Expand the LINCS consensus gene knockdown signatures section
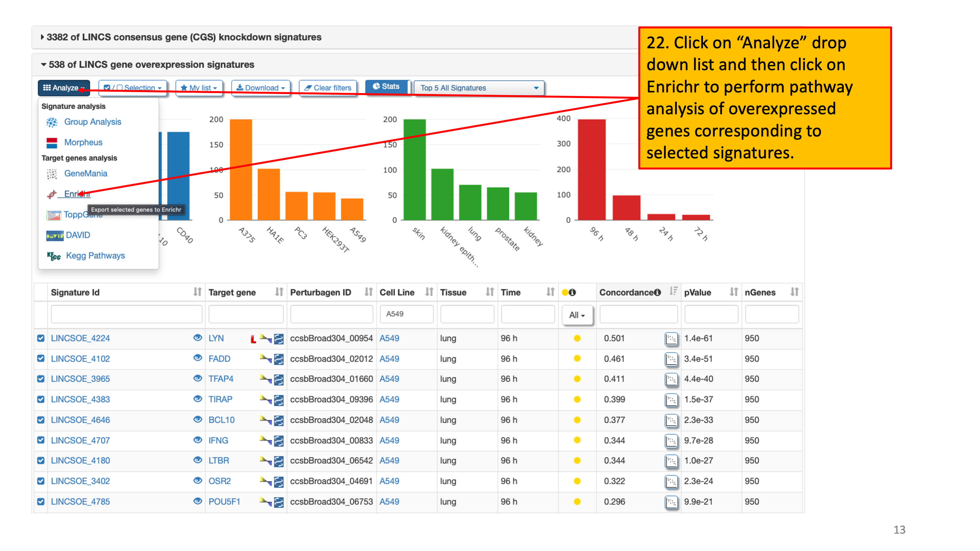The width and height of the screenshot is (980, 551). (x=183, y=37)
